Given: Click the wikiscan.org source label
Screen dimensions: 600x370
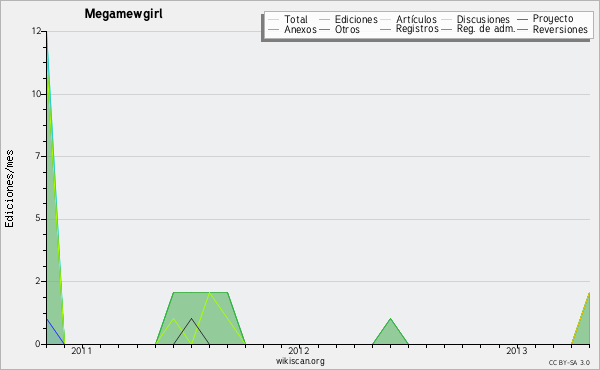Looking at the screenshot, I should click(300, 361).
